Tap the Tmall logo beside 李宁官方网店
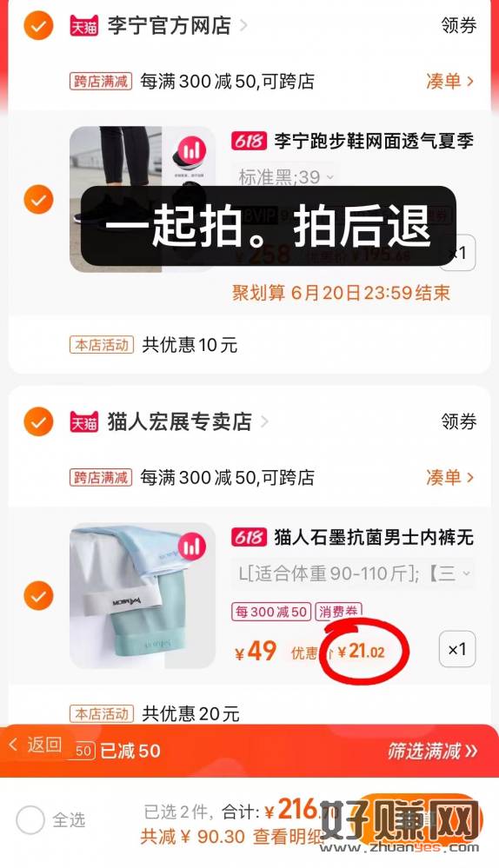499x868 pixels. pyautogui.click(x=84, y=26)
